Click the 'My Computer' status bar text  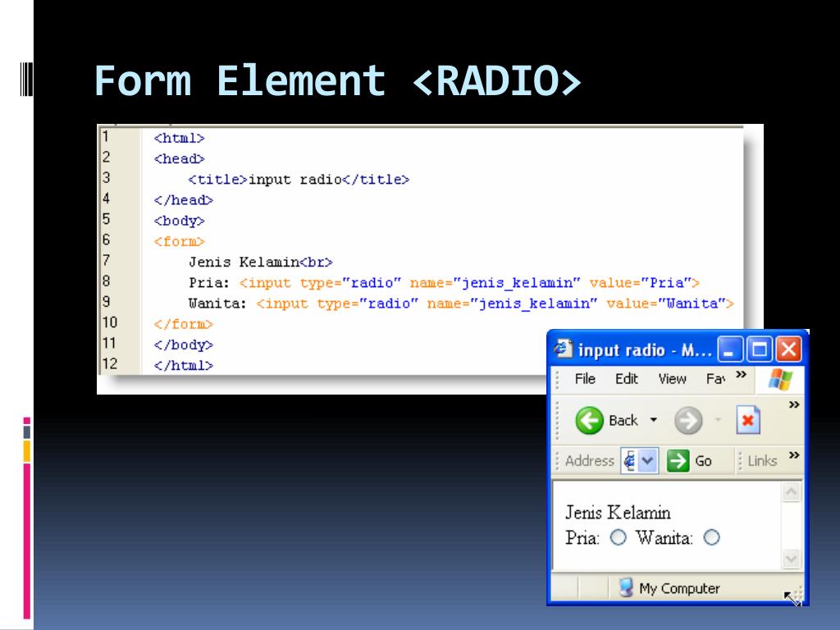[679, 588]
